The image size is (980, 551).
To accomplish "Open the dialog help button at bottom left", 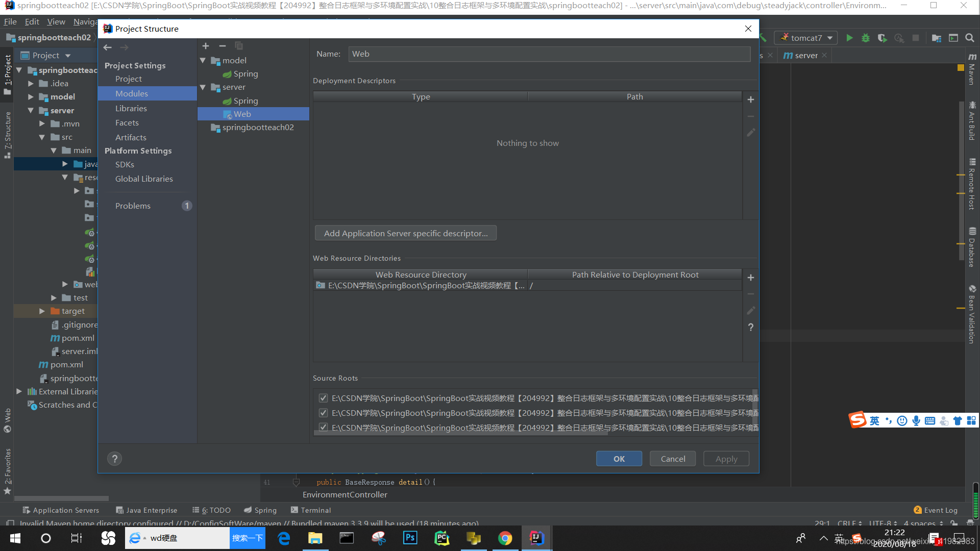I will pyautogui.click(x=115, y=459).
